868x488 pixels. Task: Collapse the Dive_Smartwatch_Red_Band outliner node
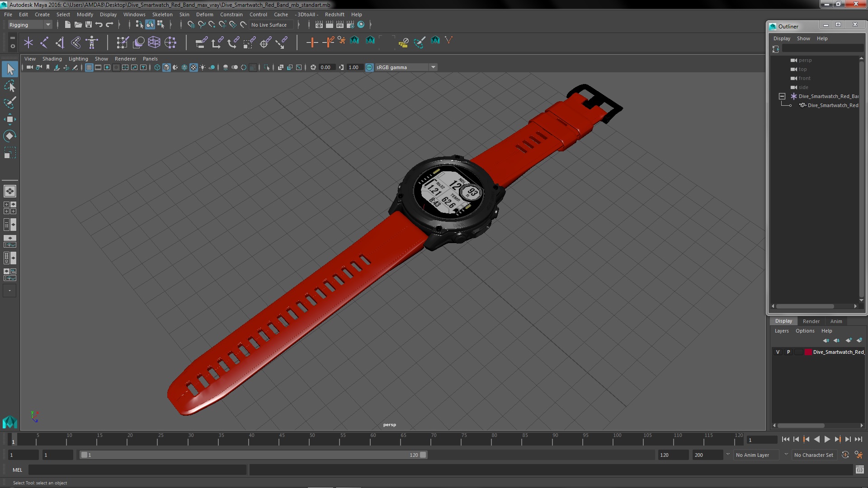[782, 96]
